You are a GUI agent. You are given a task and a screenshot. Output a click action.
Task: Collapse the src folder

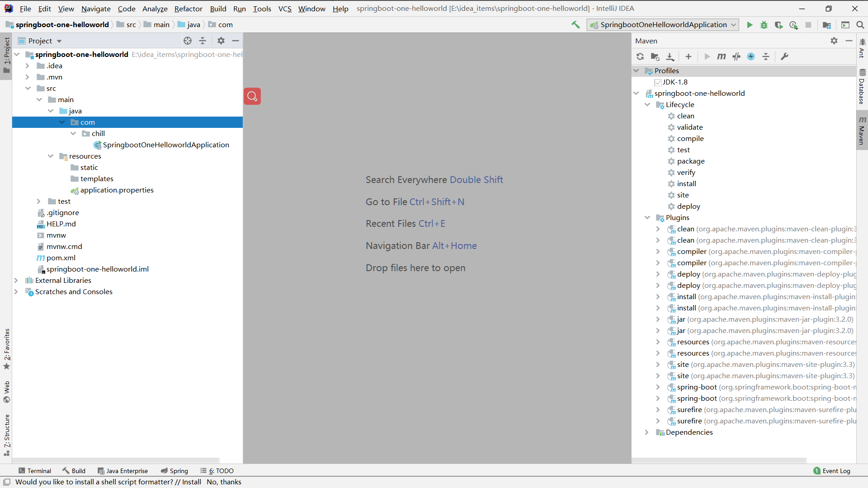(x=28, y=88)
